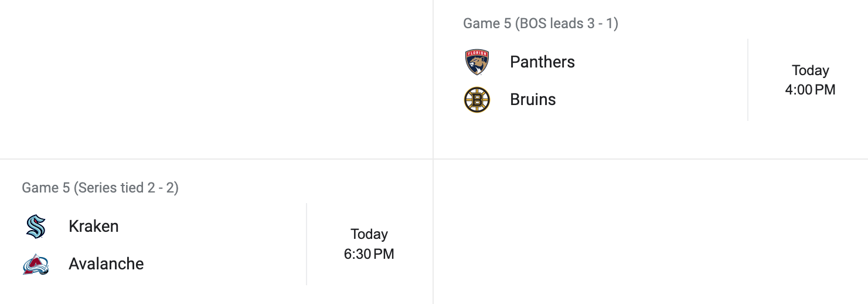Click the Seattle Kraken logo
The image size is (868, 304).
(x=36, y=227)
